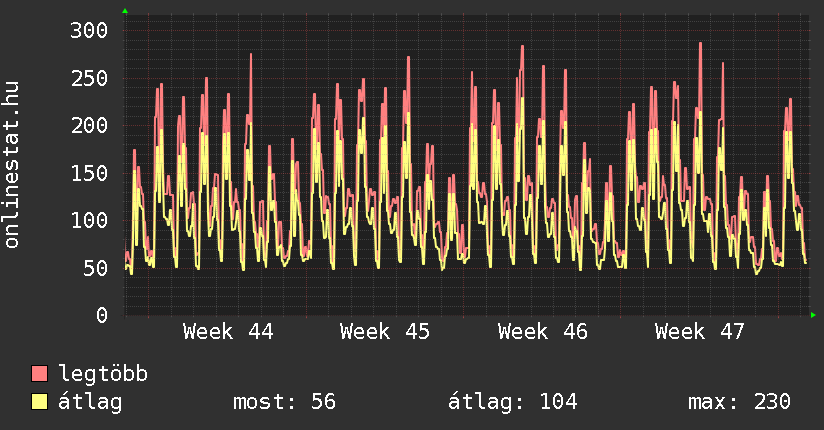Click the Week 44 axis label
Viewport: 824px width, 430px height.
[x=228, y=332]
